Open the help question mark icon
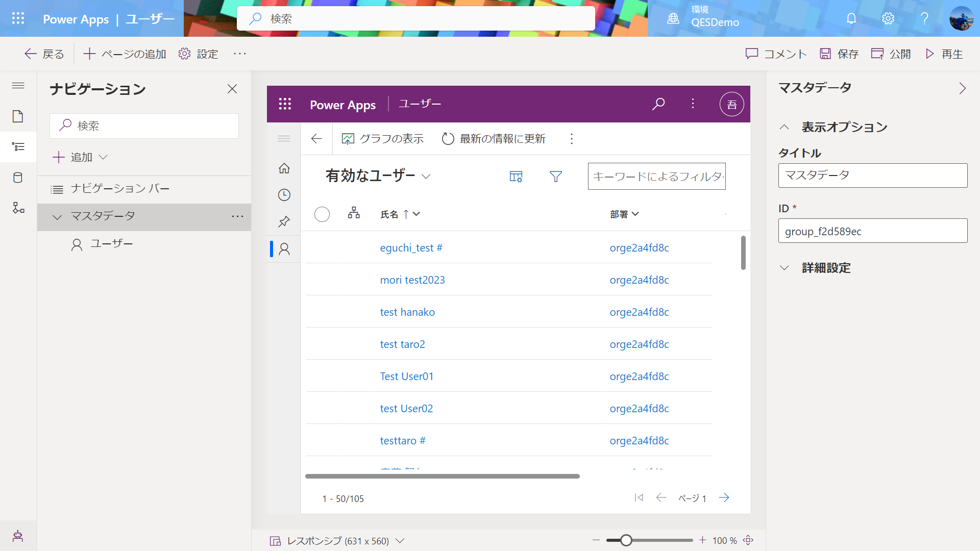980x551 pixels. click(924, 18)
